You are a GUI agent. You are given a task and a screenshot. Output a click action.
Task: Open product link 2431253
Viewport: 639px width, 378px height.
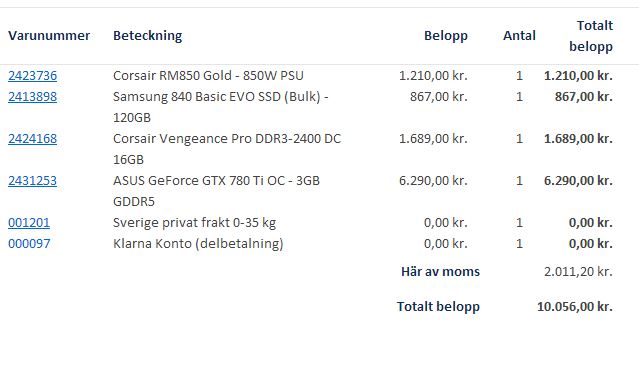(x=33, y=181)
